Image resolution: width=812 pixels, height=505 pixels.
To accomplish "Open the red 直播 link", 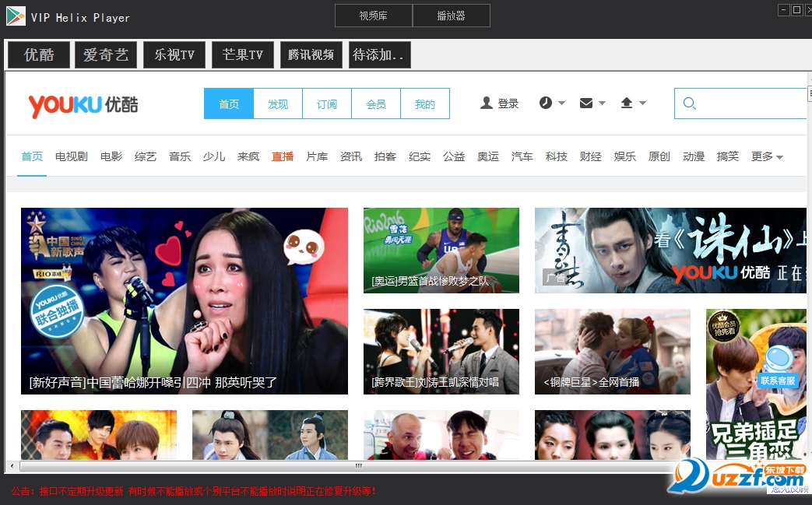I will [283, 156].
